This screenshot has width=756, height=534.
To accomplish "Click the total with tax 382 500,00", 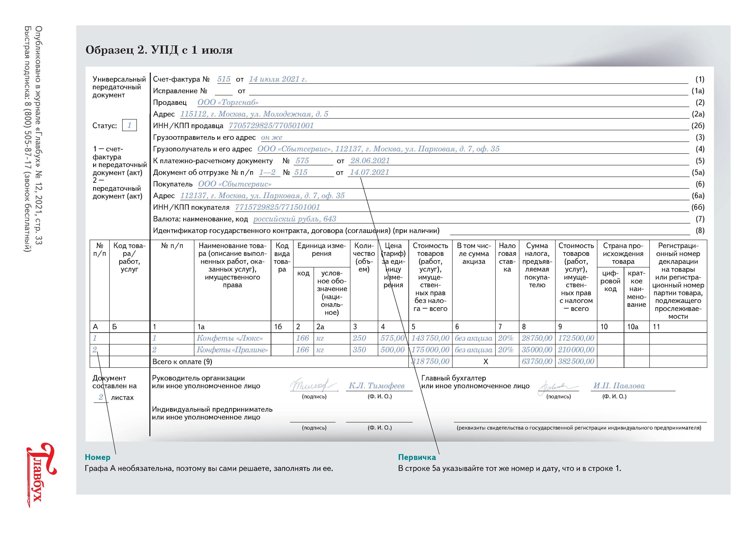I will click(x=576, y=362).
